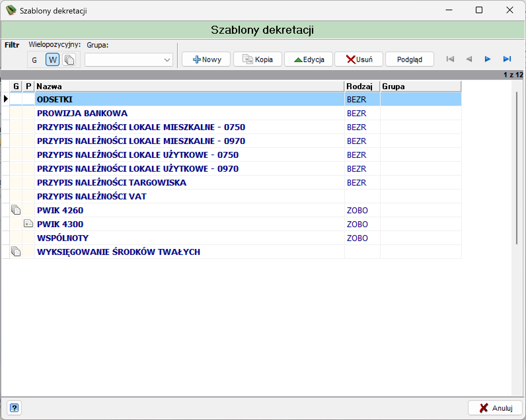Go to previous record arrow
This screenshot has height=420, width=526.
tap(469, 59)
